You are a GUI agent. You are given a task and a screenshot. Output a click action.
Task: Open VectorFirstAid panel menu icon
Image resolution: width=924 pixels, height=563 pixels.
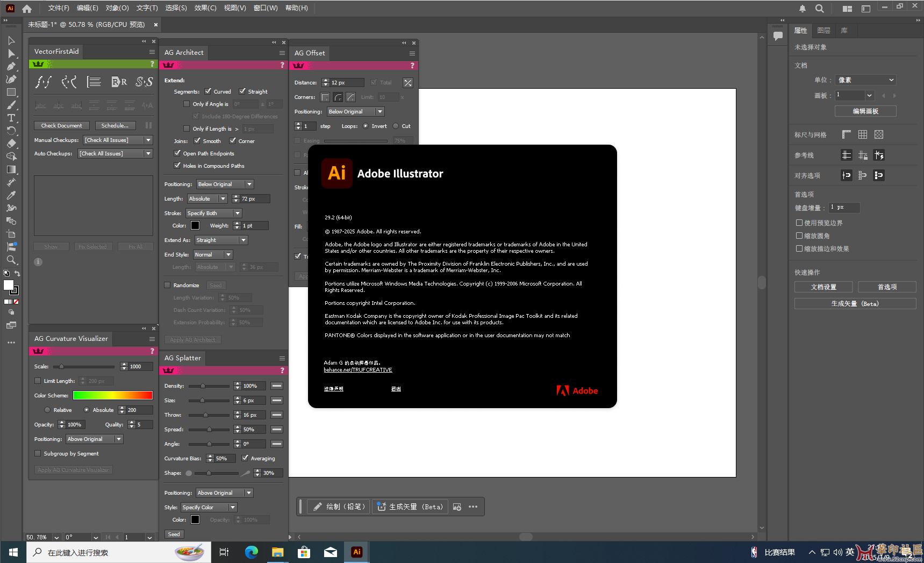(152, 52)
